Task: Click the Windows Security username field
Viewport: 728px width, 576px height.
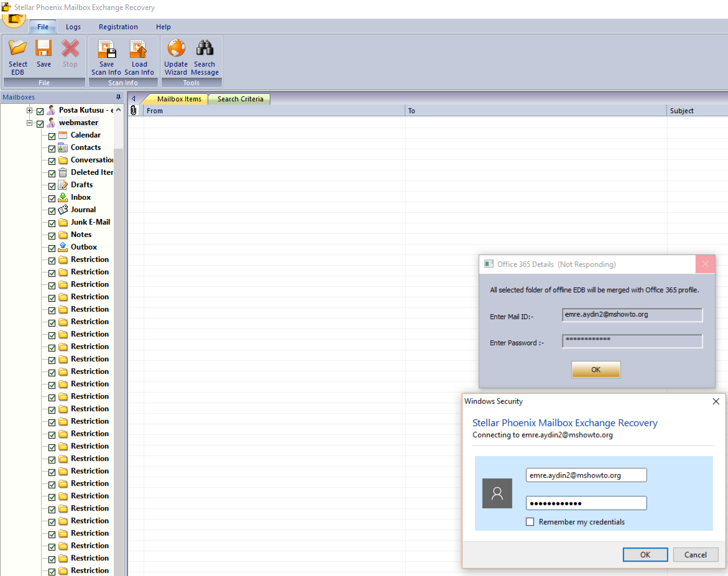Action: pyautogui.click(x=586, y=475)
